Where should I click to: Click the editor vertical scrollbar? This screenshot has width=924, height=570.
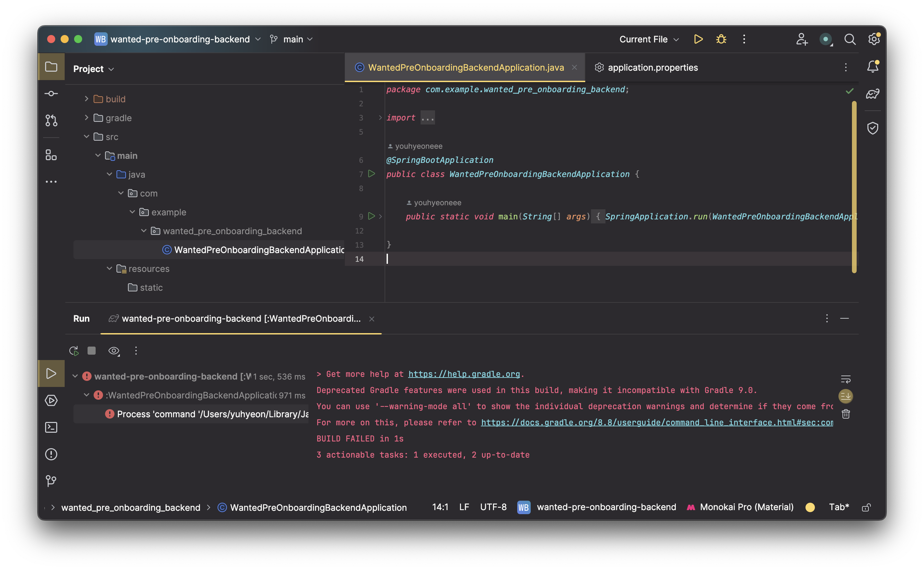click(x=854, y=187)
